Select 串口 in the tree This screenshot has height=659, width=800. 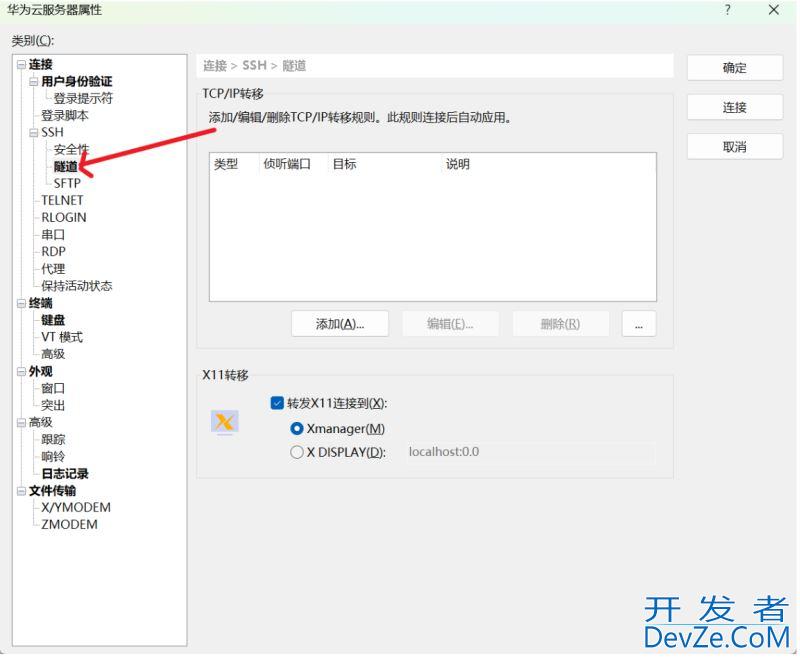pos(53,235)
